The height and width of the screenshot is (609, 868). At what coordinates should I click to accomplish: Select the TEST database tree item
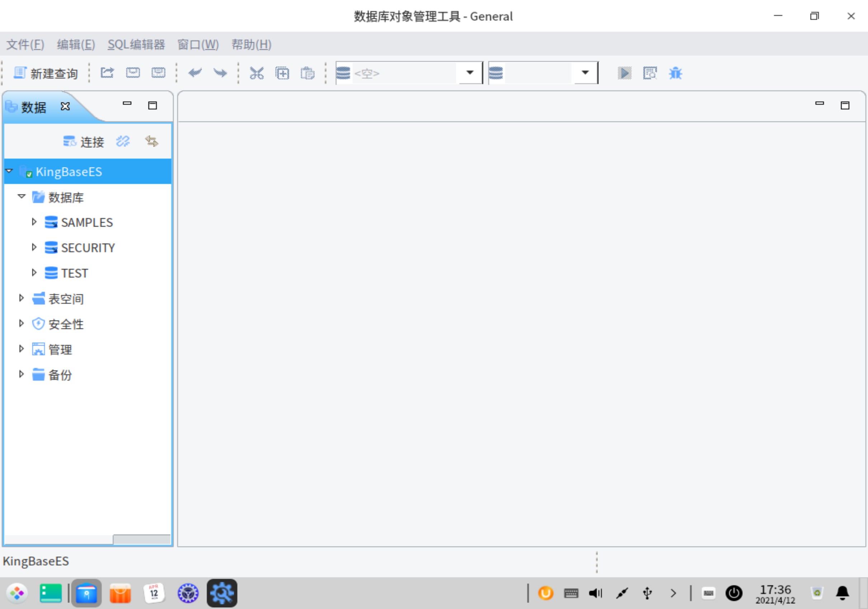pos(75,273)
